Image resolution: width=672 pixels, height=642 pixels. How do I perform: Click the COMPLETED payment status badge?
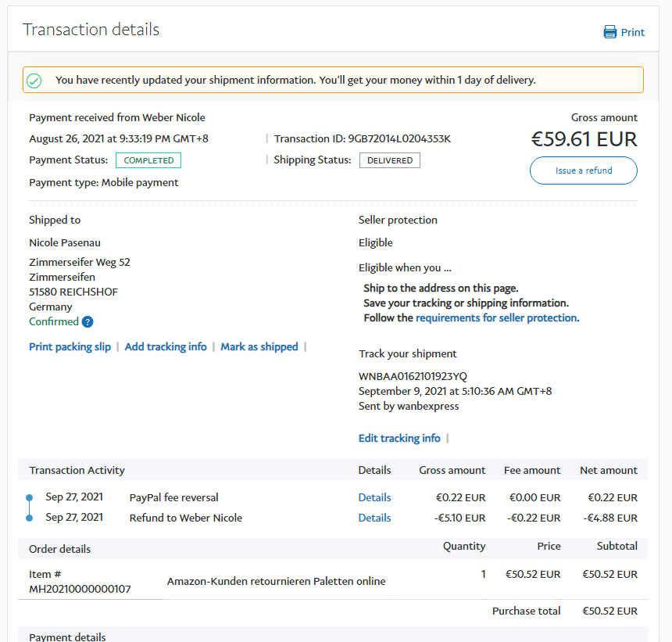[148, 160]
